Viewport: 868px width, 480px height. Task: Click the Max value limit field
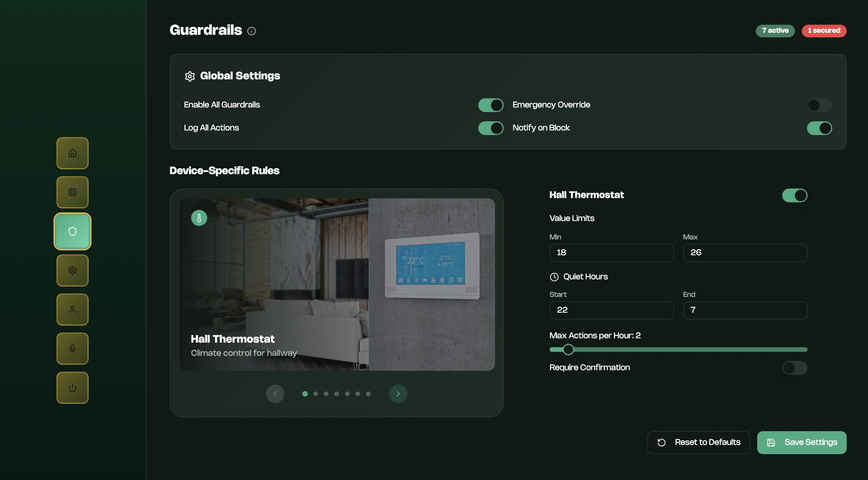tap(745, 252)
